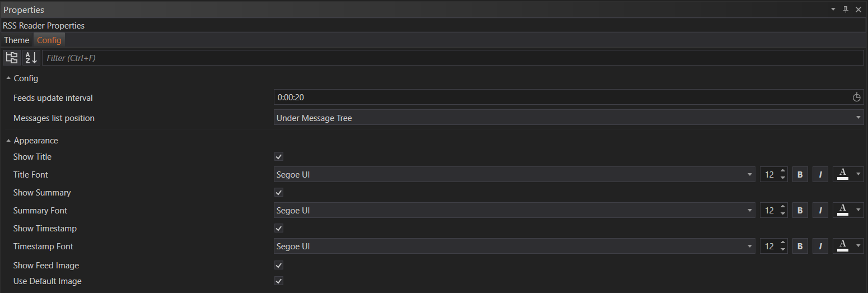Screen dimensions: 868x293
Task: Toggle the Show Feed Image checkbox
Action: pyautogui.click(x=279, y=265)
